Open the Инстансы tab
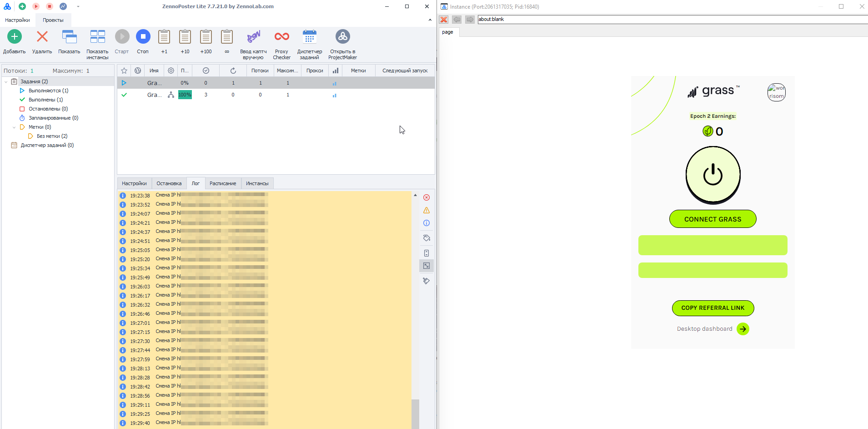Viewport: 868px width, 429px height. [257, 183]
